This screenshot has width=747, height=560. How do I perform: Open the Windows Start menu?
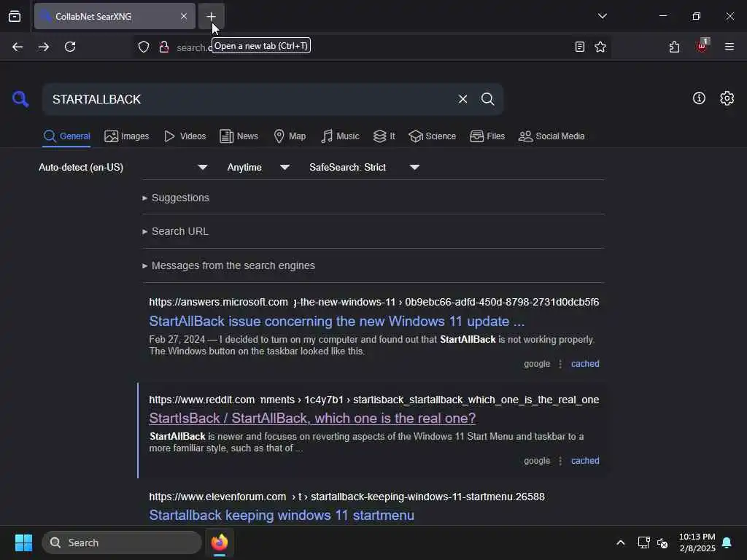[x=23, y=542]
